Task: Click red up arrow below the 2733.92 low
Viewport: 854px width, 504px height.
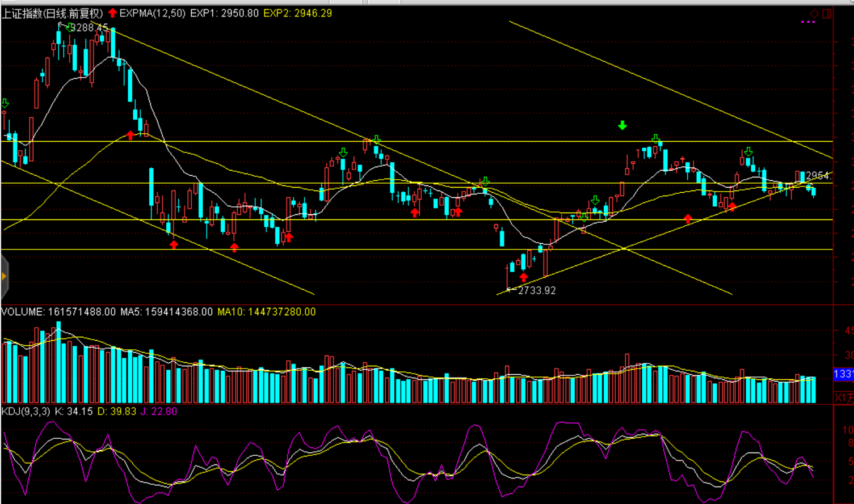Action: pos(524,277)
